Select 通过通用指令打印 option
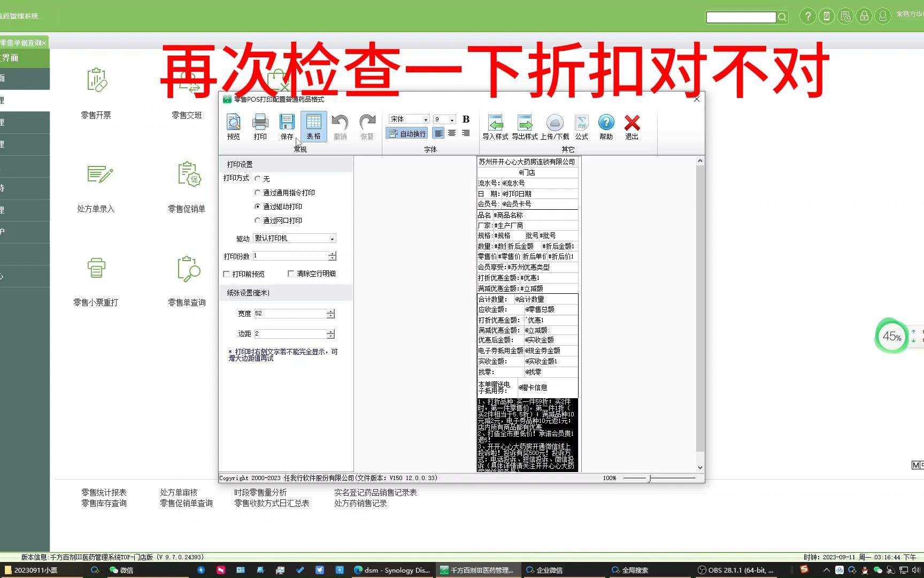 (x=258, y=193)
